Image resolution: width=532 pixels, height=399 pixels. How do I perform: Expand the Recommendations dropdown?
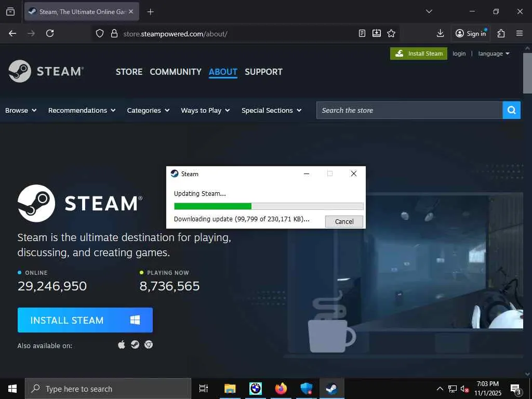[82, 110]
